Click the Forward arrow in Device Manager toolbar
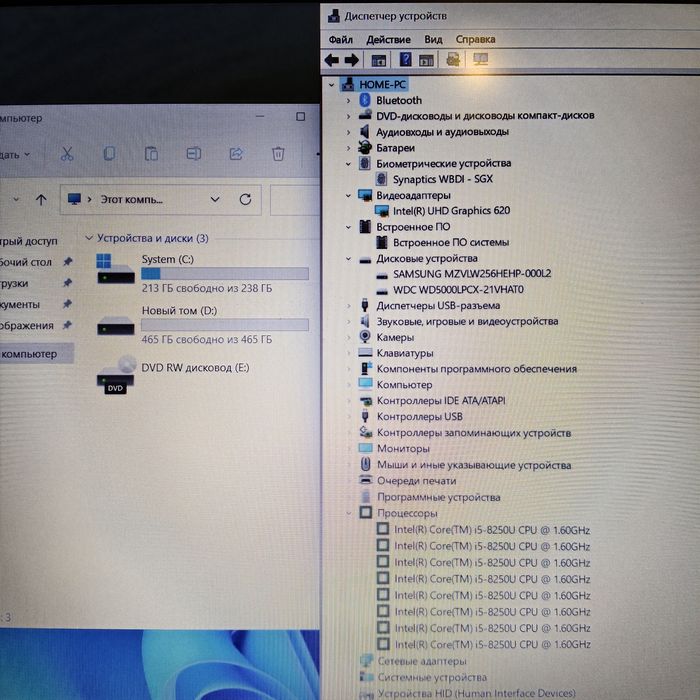700x700 pixels. pyautogui.click(x=352, y=60)
